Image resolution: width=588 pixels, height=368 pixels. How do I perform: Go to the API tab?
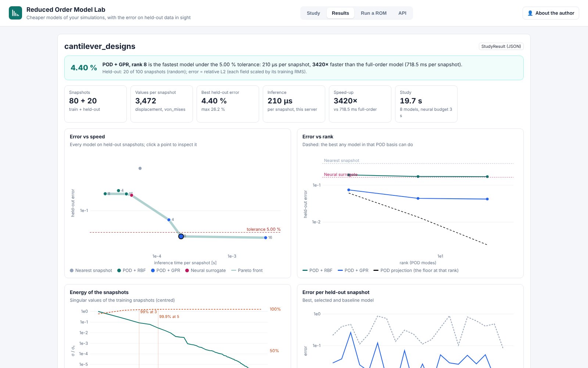402,13
